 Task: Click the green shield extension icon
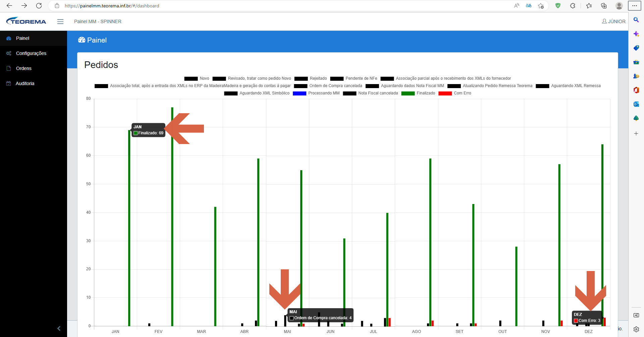point(558,6)
